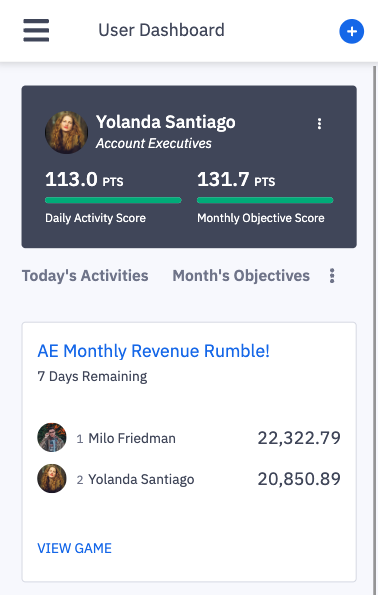This screenshot has height=595, width=378.
Task: Click the Daily Activity Score progress bar
Action: (x=113, y=200)
